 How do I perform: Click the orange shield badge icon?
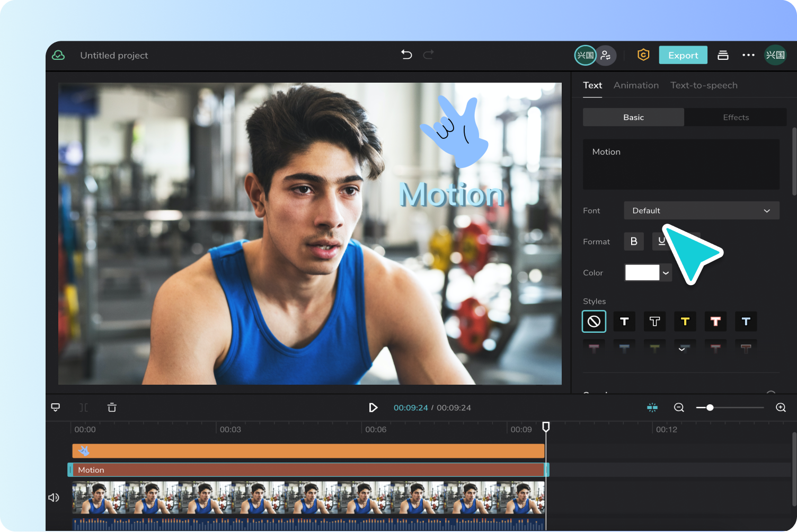pyautogui.click(x=643, y=55)
